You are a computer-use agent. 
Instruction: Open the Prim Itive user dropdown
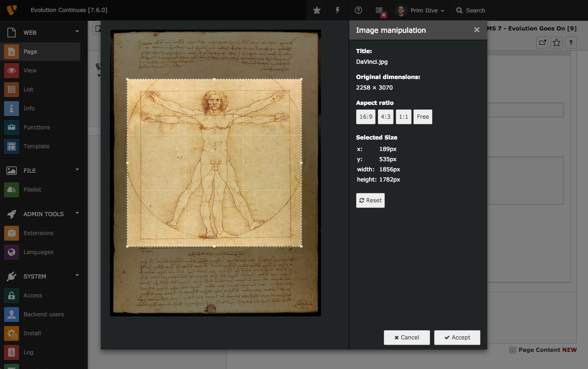click(x=421, y=10)
